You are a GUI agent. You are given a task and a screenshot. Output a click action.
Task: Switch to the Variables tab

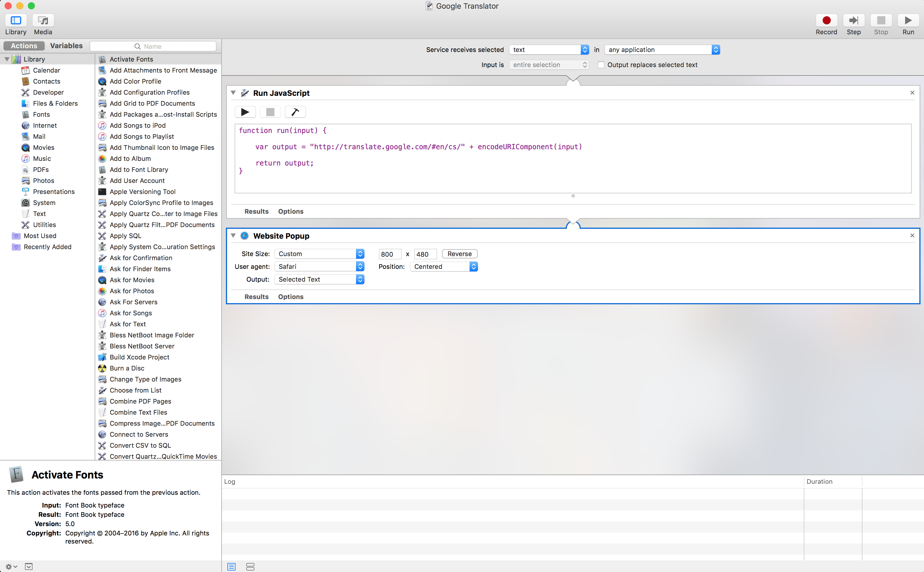click(66, 45)
